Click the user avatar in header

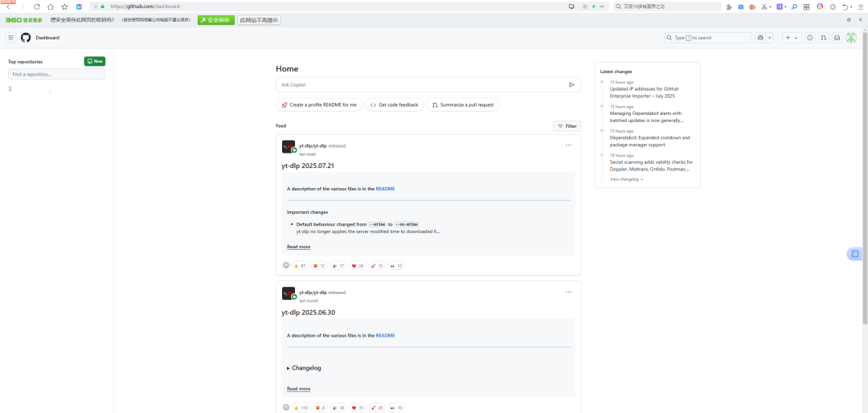(851, 38)
